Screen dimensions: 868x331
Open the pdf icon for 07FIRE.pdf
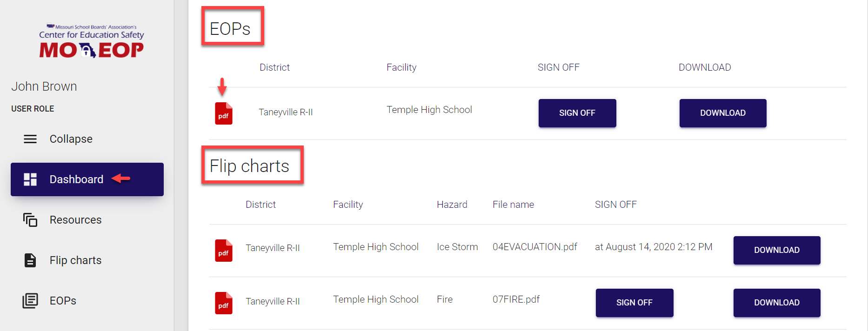[x=223, y=303]
